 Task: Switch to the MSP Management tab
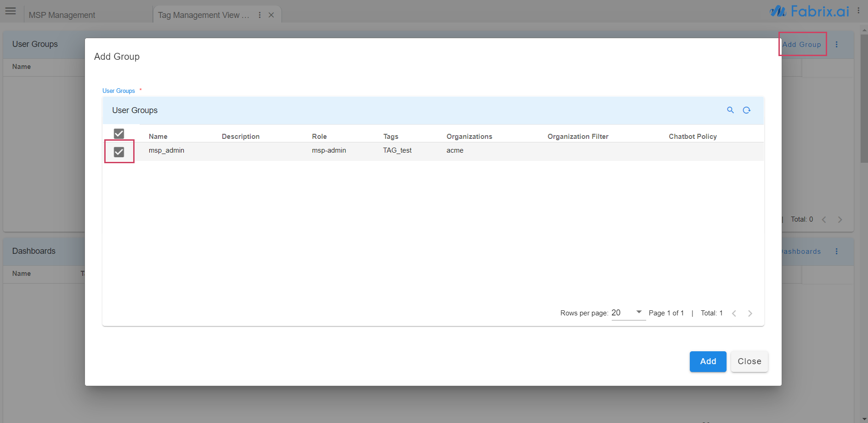click(62, 15)
